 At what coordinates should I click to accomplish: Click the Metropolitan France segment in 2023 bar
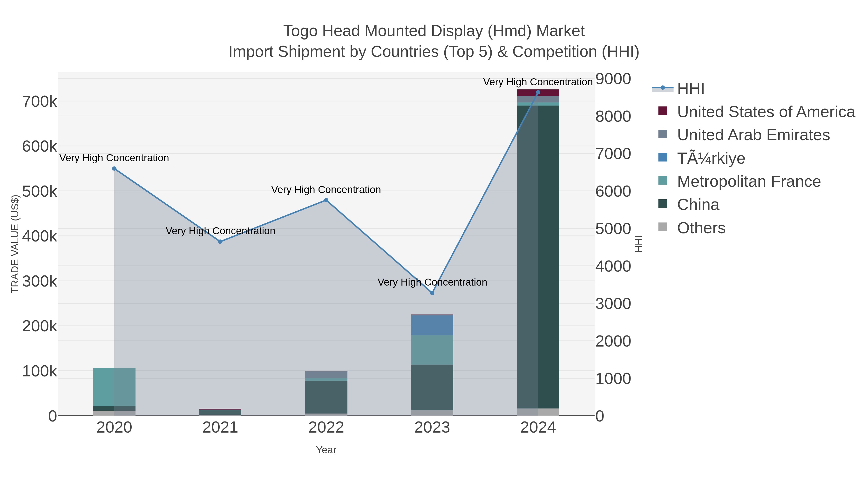[432, 350]
